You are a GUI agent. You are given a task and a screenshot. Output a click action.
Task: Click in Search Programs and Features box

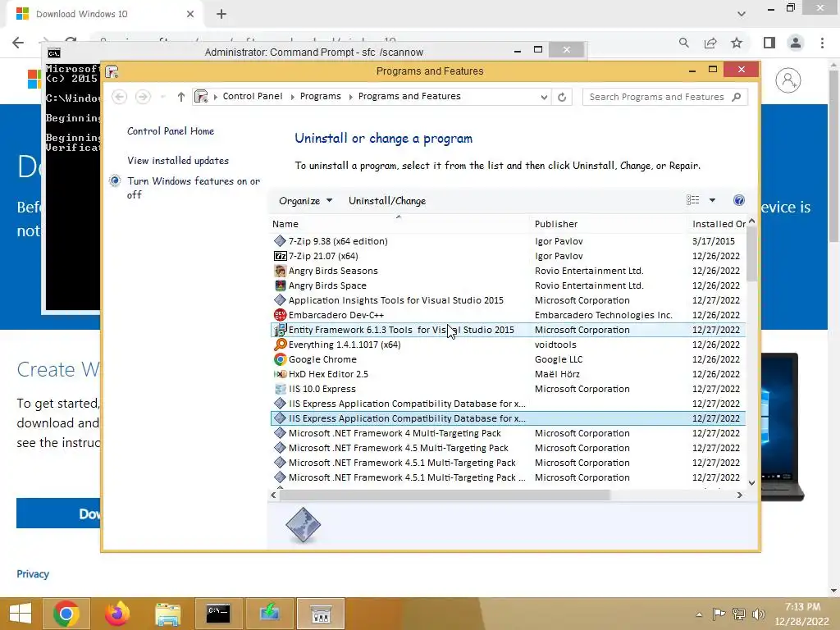[x=656, y=97]
